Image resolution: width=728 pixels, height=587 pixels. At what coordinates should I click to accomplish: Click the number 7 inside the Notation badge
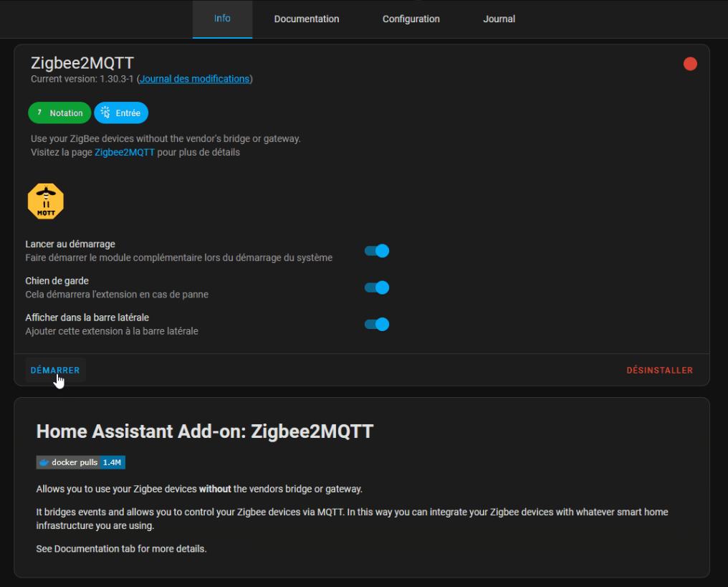pyautogui.click(x=38, y=113)
